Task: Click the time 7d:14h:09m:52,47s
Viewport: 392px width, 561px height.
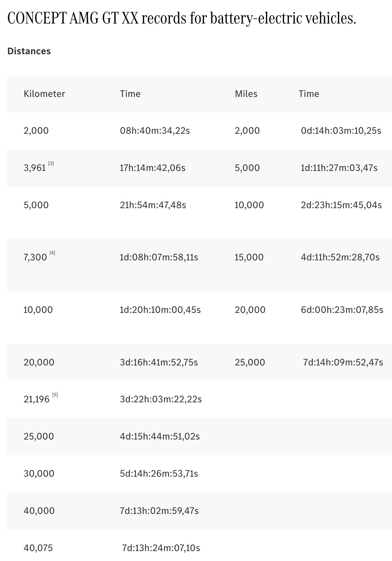Action: tap(343, 362)
